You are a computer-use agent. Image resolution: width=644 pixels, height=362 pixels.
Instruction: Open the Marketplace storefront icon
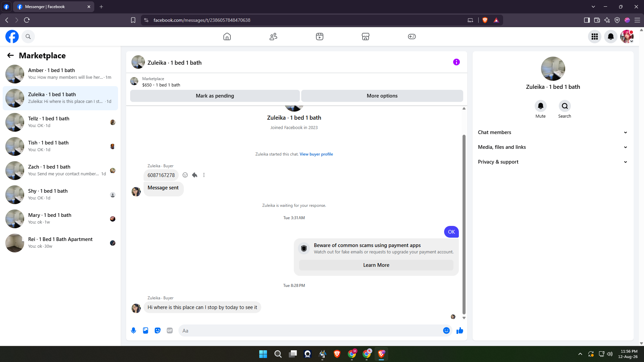(x=366, y=37)
